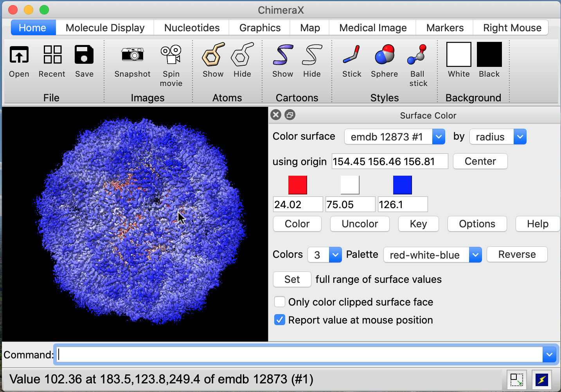Open the Palette red-white-blue dropdown

click(432, 255)
